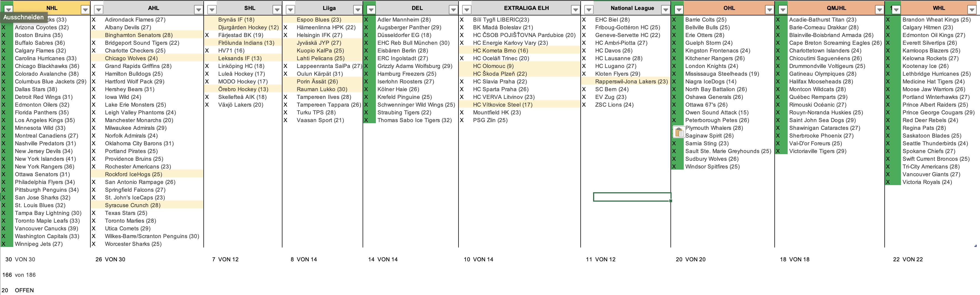Open filter arrow in the NHL header cell
980x295 pixels.
point(85,9)
